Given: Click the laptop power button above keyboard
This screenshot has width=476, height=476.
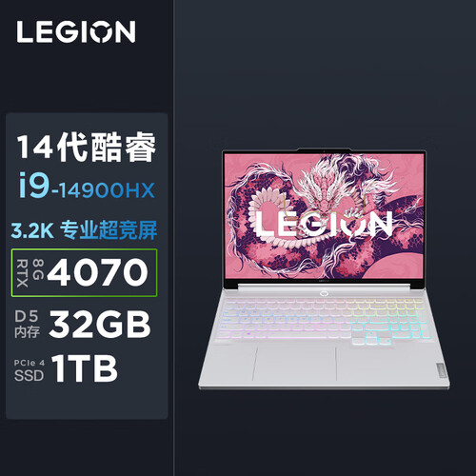Looking at the screenshot, I should 324,293.
